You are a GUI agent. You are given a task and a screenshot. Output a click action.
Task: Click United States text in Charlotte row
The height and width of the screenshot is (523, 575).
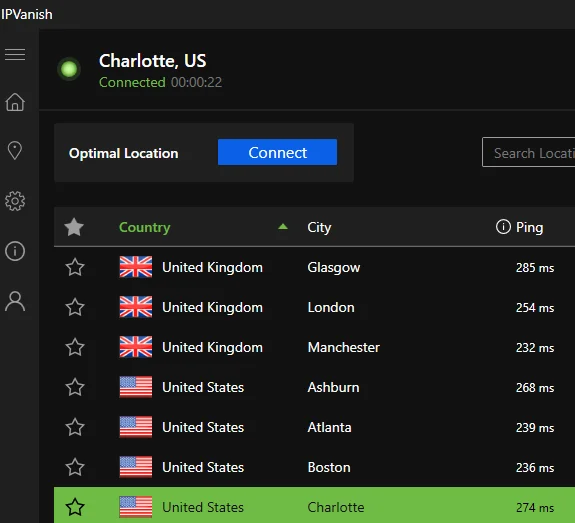click(x=203, y=507)
